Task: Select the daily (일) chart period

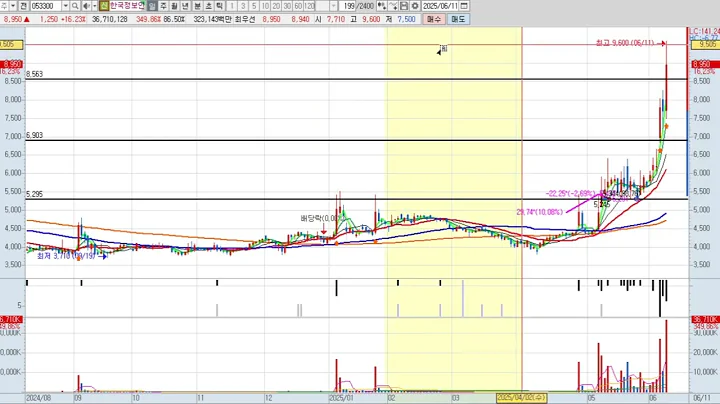Action: pos(152,6)
